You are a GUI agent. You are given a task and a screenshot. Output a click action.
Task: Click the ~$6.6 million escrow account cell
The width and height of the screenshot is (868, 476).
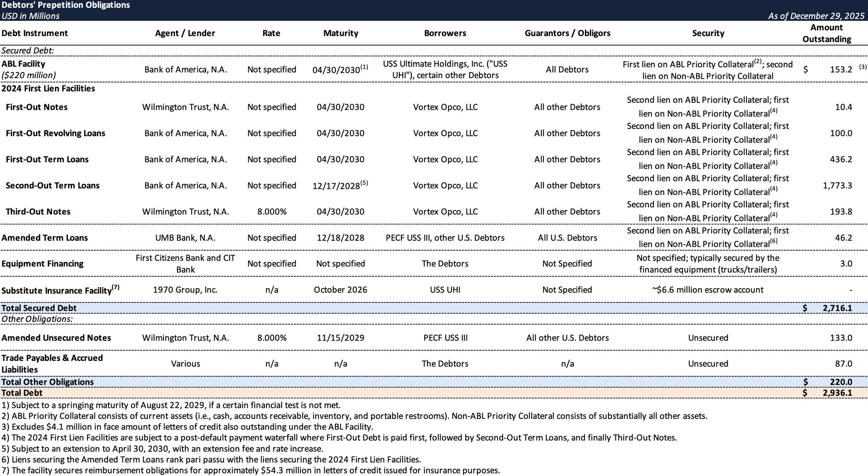click(x=708, y=290)
